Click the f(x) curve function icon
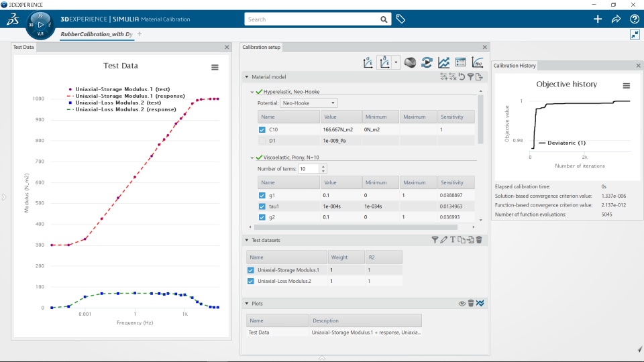Image resolution: width=644 pixels, height=362 pixels. [477, 63]
